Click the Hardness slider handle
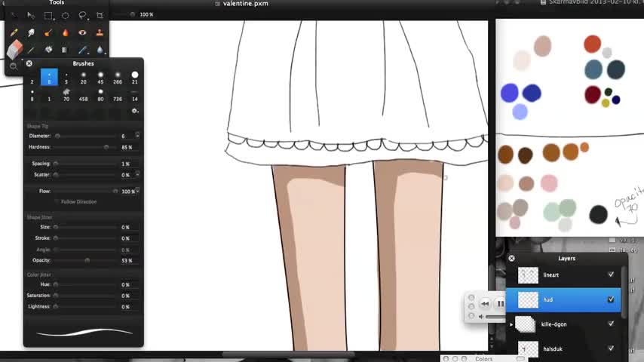 106,147
